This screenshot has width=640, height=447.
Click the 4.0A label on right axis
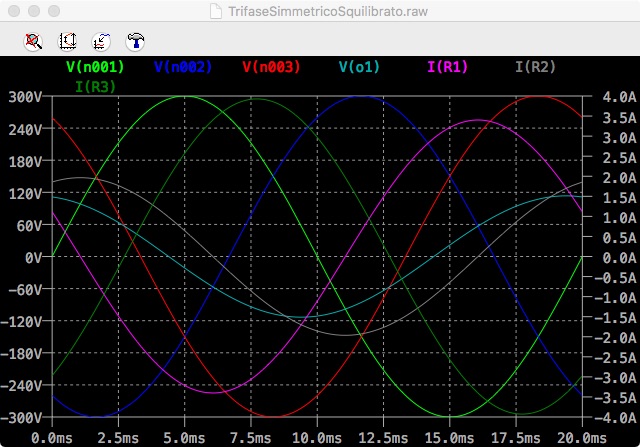607,98
